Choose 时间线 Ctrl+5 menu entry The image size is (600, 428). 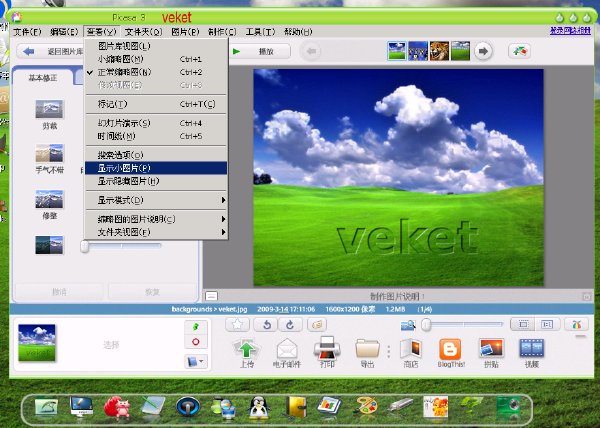(156, 136)
